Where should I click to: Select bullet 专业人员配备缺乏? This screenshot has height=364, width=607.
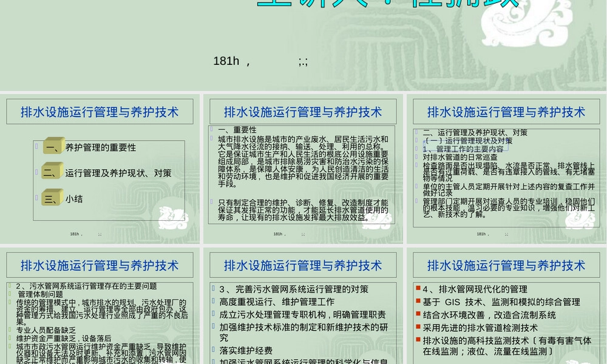[46, 330]
